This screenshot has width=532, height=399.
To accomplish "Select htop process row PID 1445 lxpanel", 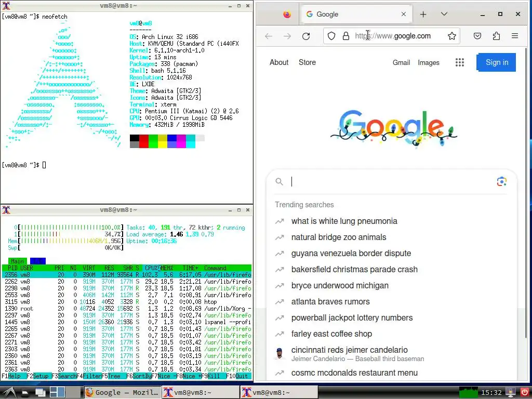I will [127, 322].
